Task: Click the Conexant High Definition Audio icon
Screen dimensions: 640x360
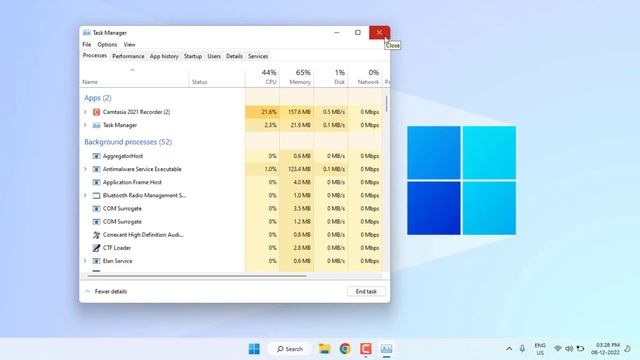Action: pos(96,235)
